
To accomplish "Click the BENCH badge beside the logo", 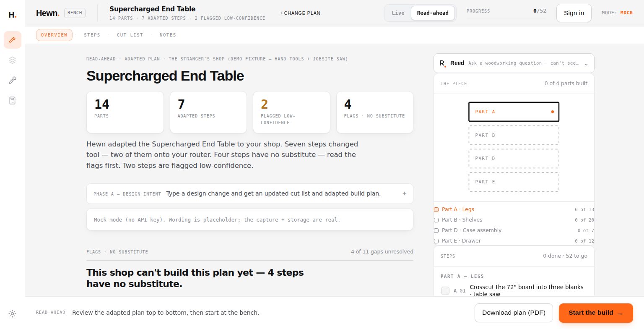I will [75, 13].
